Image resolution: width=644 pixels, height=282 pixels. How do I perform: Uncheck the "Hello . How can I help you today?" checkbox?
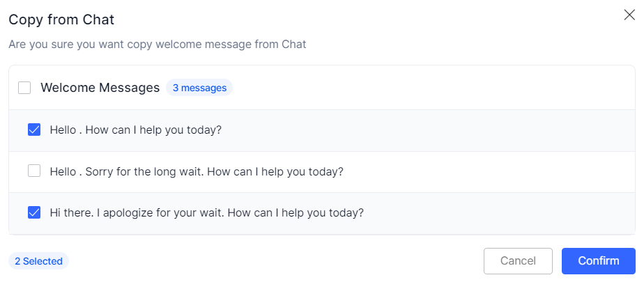point(34,130)
